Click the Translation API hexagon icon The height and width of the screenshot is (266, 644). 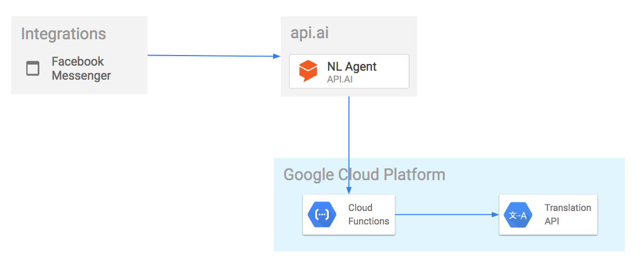518,215
